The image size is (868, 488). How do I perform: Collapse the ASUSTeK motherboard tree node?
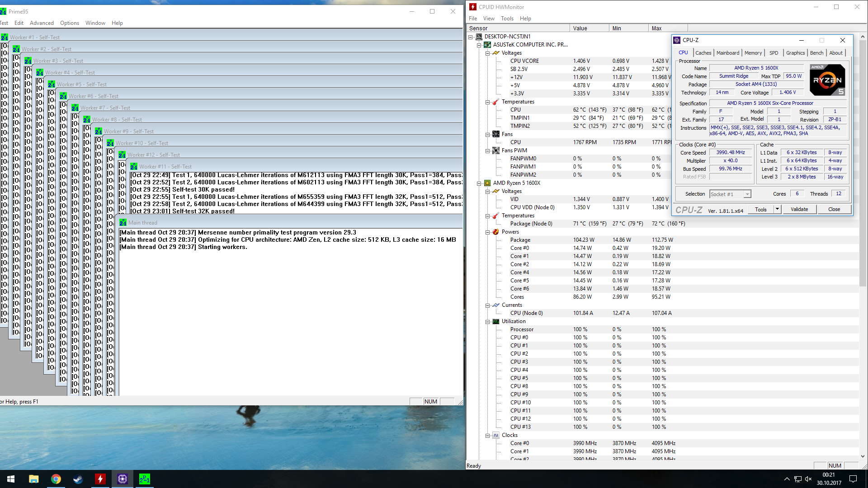tap(479, 45)
